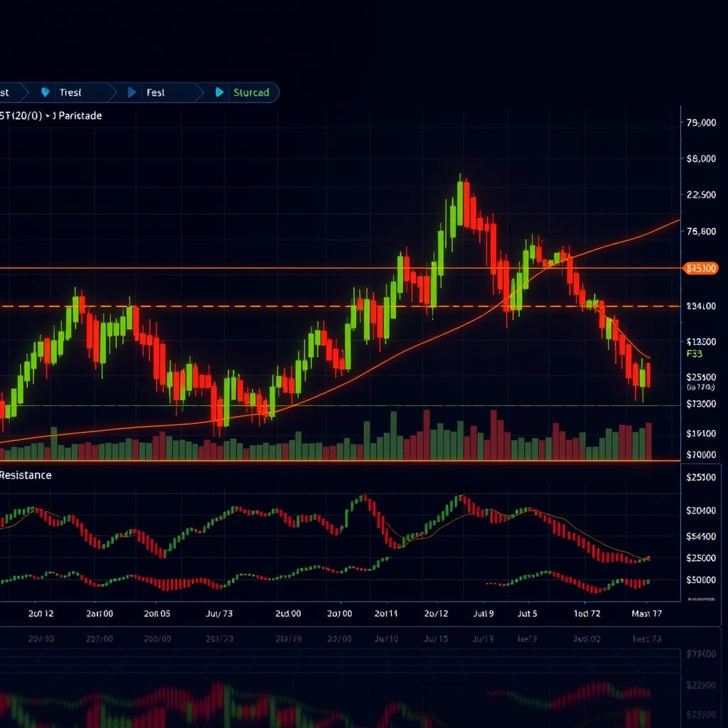The height and width of the screenshot is (728, 728).
Task: Select the dashed orange line at 834100
Action: pyautogui.click(x=340, y=306)
